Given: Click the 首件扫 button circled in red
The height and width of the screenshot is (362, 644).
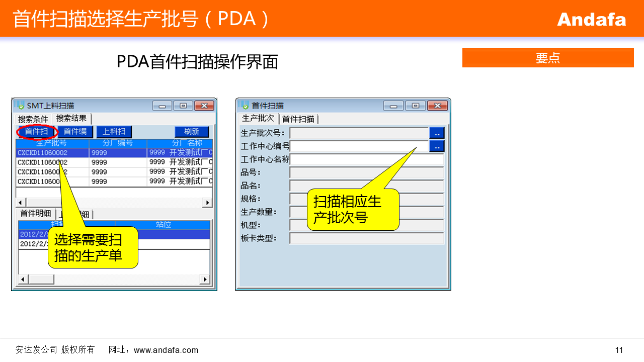Looking at the screenshot, I should tap(37, 132).
